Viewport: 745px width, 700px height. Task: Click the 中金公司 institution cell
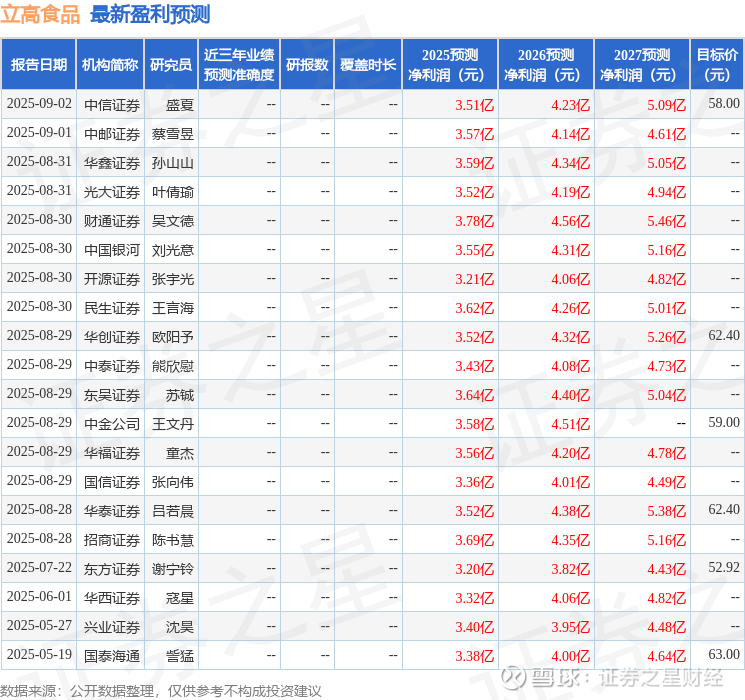(112, 424)
